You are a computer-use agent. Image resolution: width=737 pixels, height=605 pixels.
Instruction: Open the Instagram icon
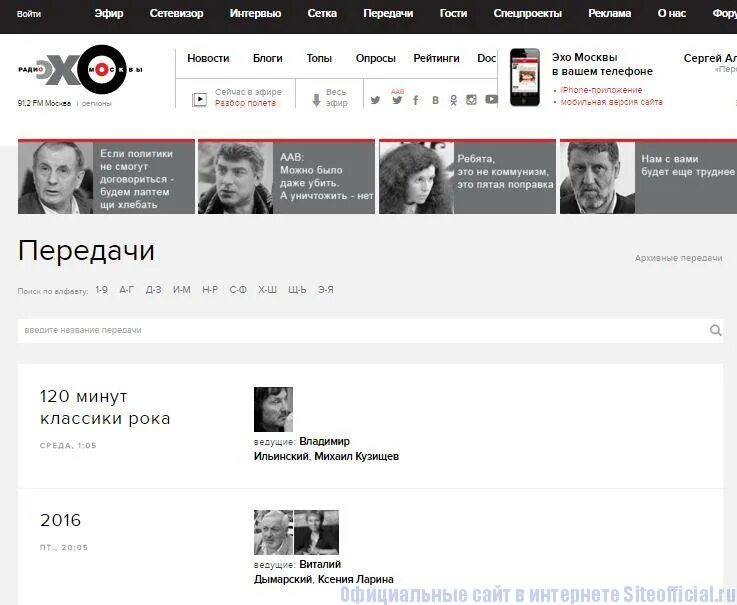click(471, 100)
